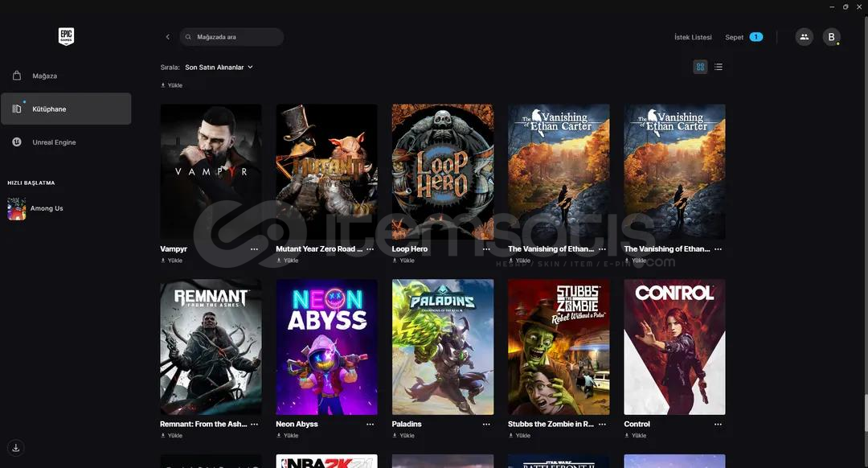Minimize the Epic Games Launcher window
This screenshot has height=468, width=868.
(832, 6)
